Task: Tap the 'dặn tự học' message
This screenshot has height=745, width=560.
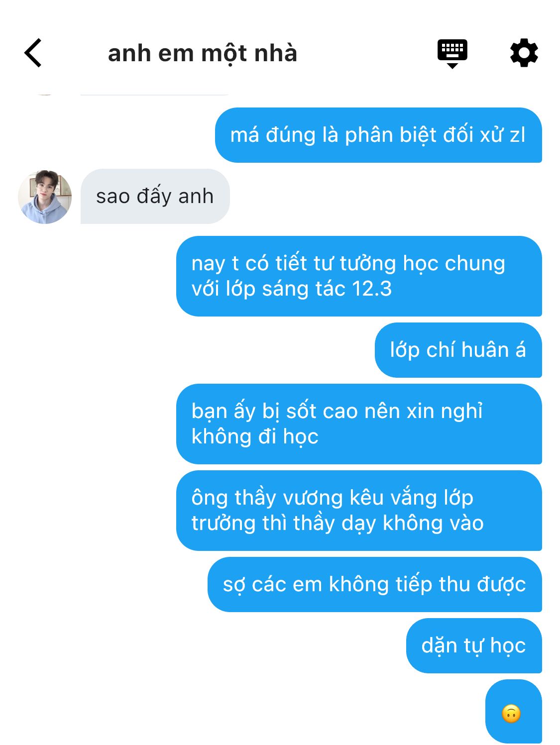Action: pyautogui.click(x=474, y=645)
